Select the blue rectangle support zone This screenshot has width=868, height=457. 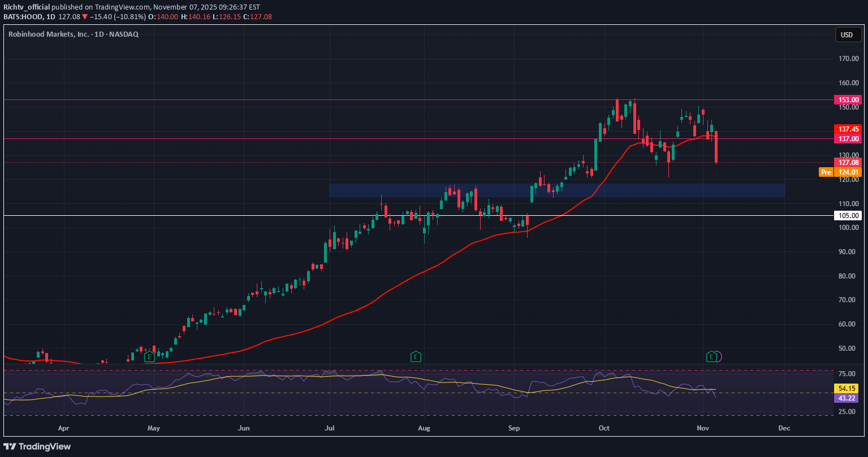click(557, 190)
